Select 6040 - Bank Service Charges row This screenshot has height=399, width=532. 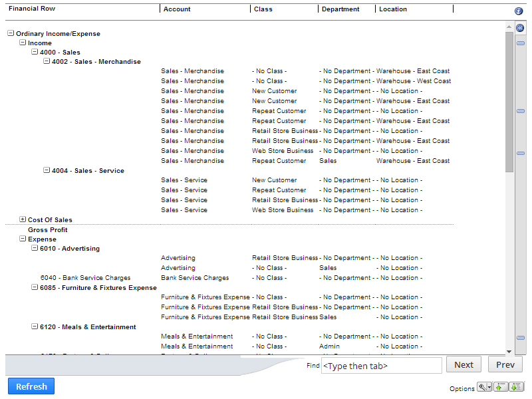point(85,278)
